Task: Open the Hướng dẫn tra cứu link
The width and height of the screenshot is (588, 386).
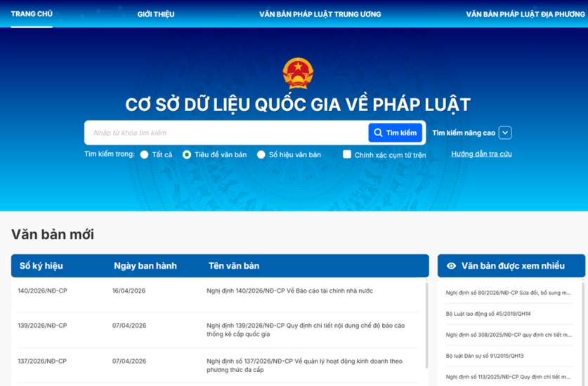Action: [x=481, y=154]
